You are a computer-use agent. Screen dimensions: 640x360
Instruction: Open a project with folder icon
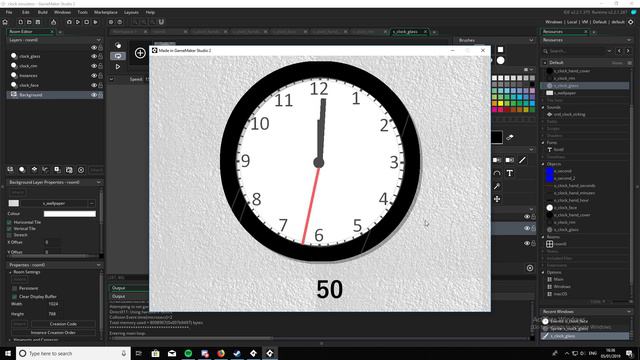(x=29, y=22)
